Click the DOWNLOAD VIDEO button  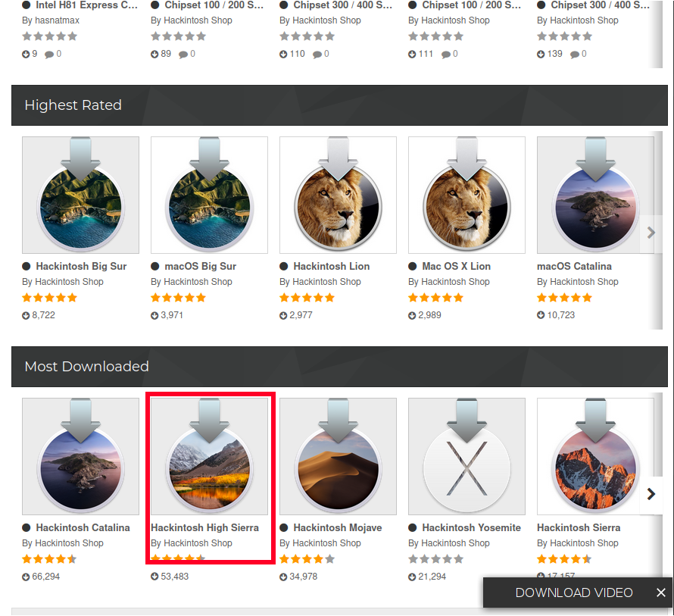pyautogui.click(x=573, y=593)
